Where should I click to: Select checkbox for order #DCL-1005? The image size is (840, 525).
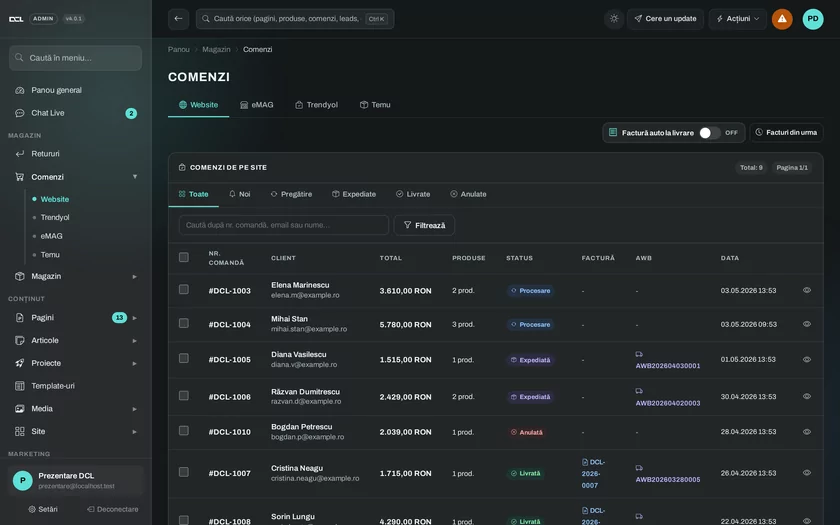(184, 358)
